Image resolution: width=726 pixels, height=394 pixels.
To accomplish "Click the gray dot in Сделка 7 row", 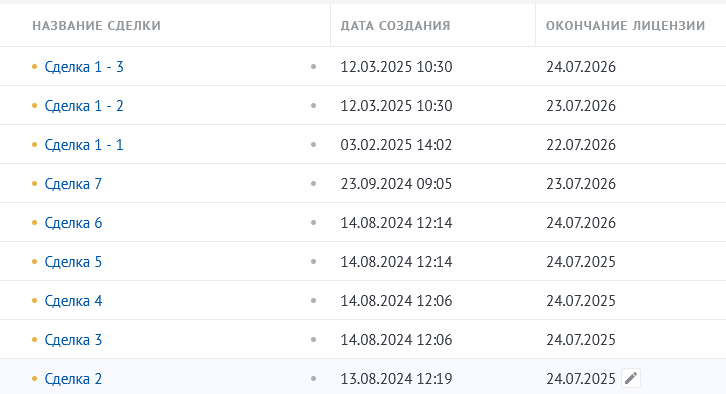I will click(x=313, y=184).
